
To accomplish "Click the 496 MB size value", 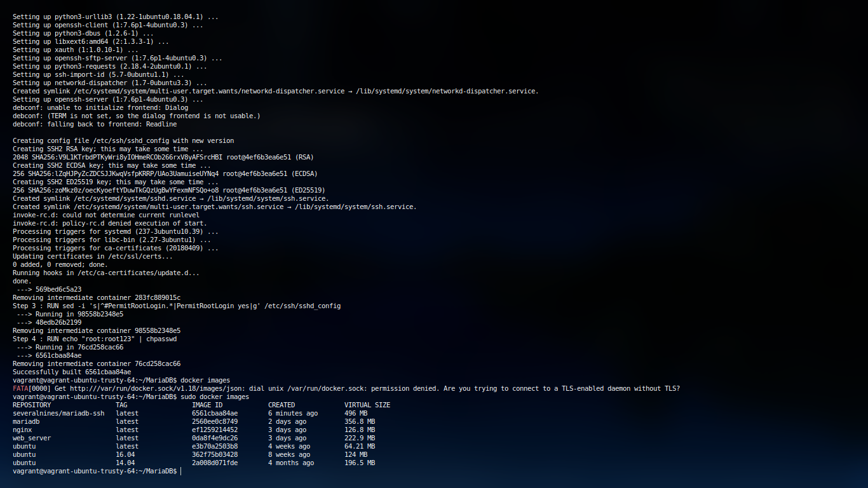I will coord(356,414).
